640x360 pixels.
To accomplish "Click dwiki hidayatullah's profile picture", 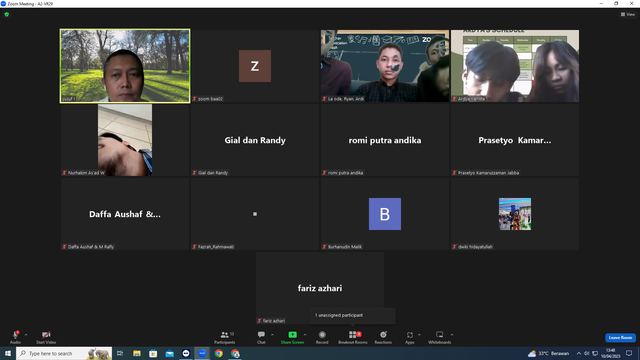I will coord(515,214).
